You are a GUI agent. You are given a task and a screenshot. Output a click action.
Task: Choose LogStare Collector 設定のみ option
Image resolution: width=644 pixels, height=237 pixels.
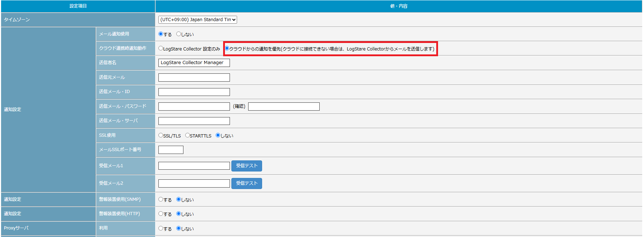(x=161, y=48)
